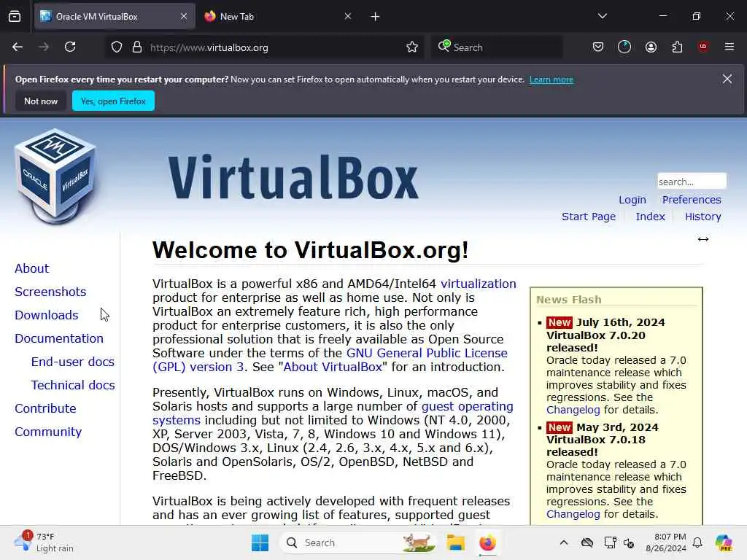Follow the virtualization link in the intro
This screenshot has width=747, height=560.
(x=479, y=284)
